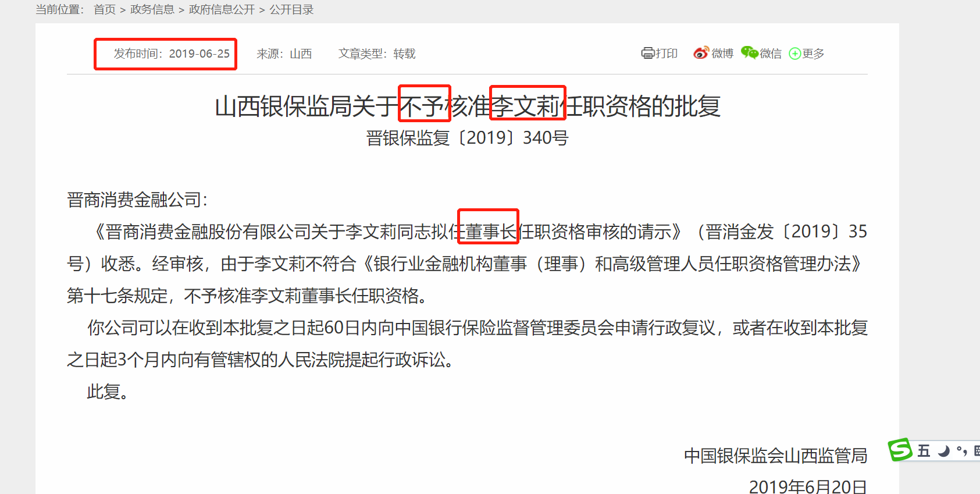
Task: Click the soft keyboard icon on the IME bar
Action: click(x=977, y=450)
